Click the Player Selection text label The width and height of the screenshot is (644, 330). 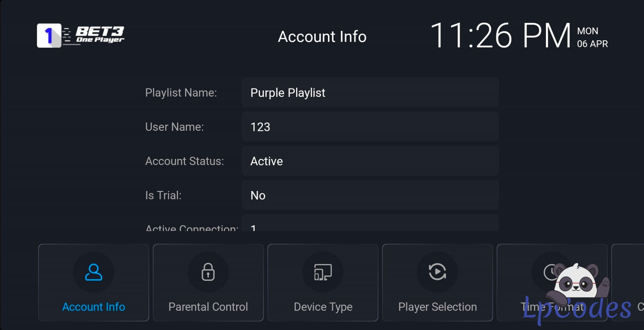pos(437,307)
